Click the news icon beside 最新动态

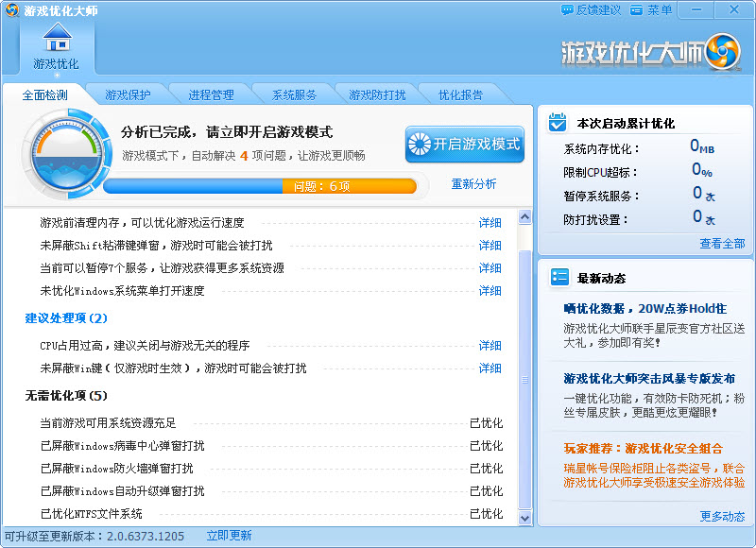pos(558,278)
